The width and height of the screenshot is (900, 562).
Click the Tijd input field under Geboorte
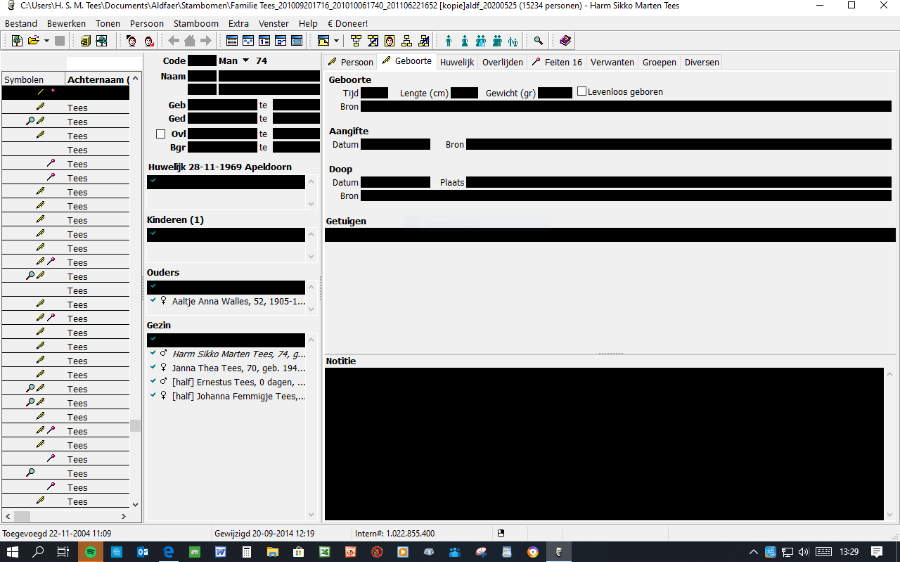[374, 93]
